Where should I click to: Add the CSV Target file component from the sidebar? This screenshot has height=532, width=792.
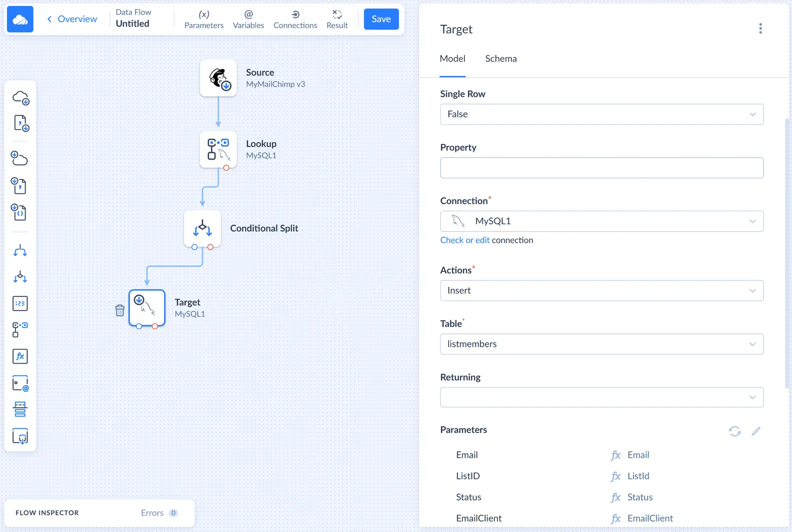(19, 186)
